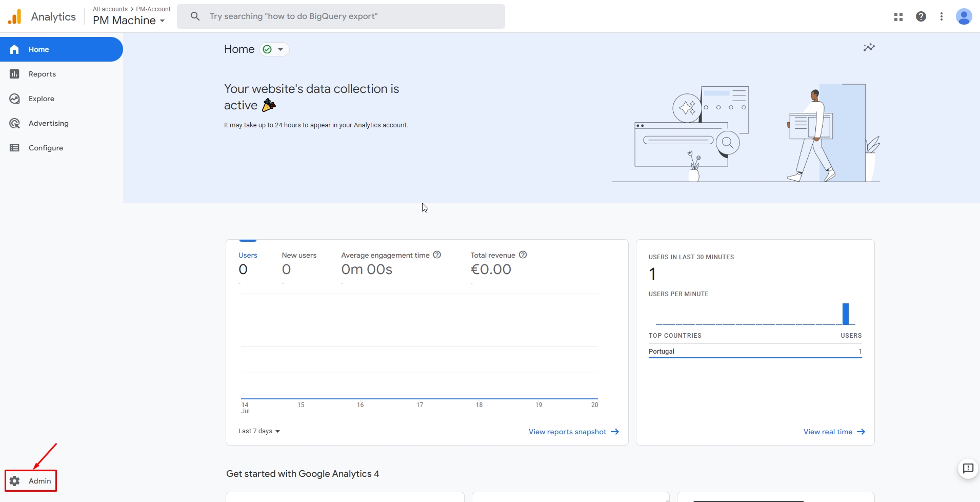Click the Home house icon

[x=14, y=49]
